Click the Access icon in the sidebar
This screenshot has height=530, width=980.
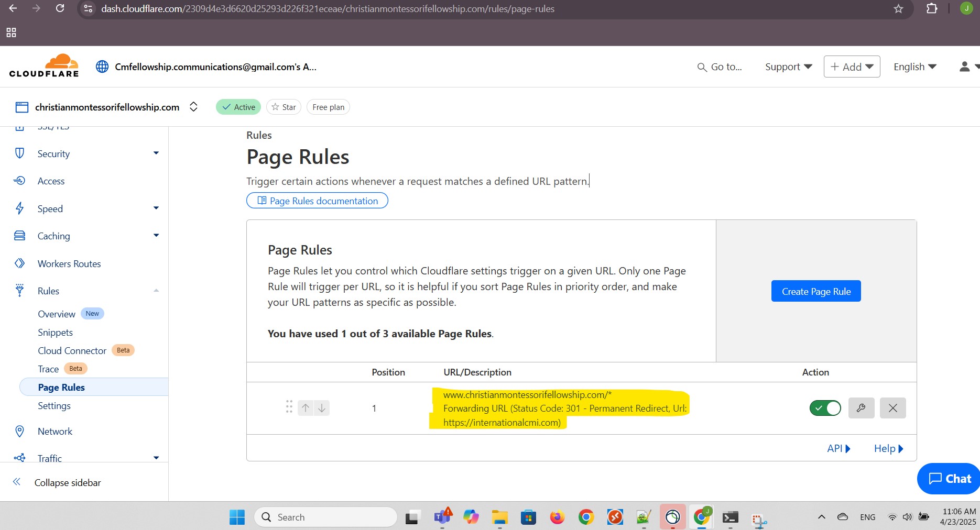pos(19,181)
